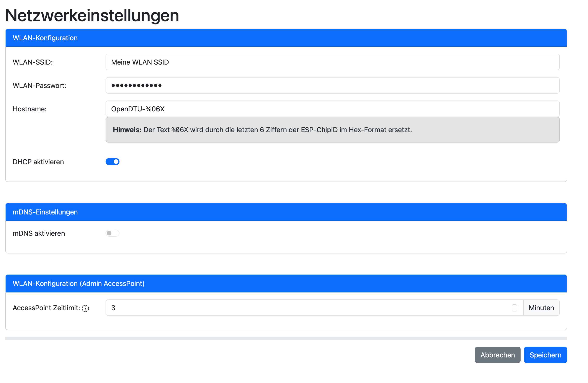Image resolution: width=588 pixels, height=383 pixels.
Task: Select the Netzwerkeinstellungen page title
Action: tap(92, 16)
